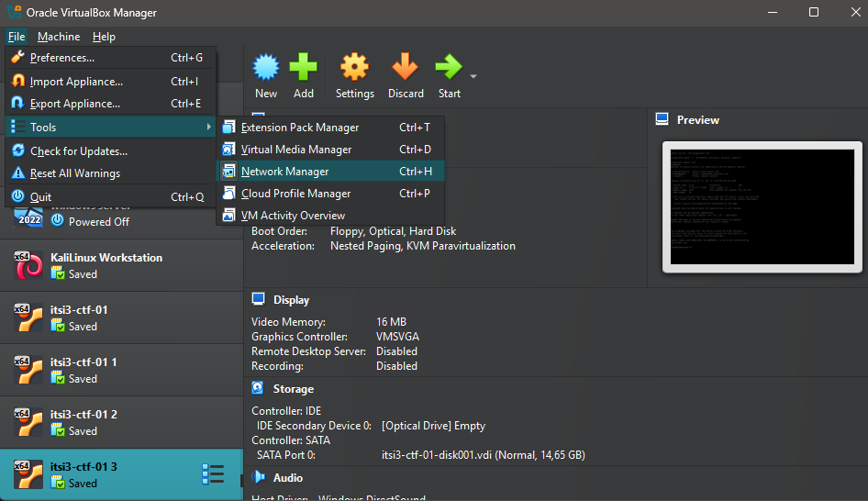The height and width of the screenshot is (501, 868).
Task: Expand the Start button dropdown arrow
Action: coord(473,76)
